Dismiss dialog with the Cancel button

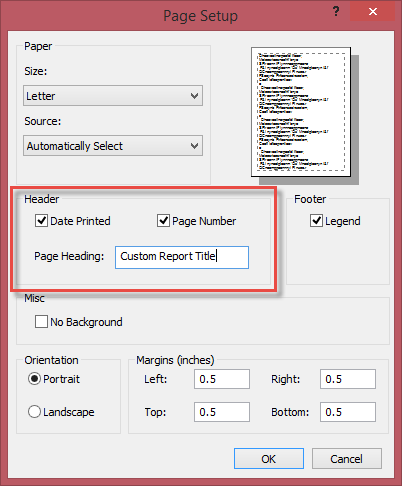pyautogui.click(x=347, y=459)
